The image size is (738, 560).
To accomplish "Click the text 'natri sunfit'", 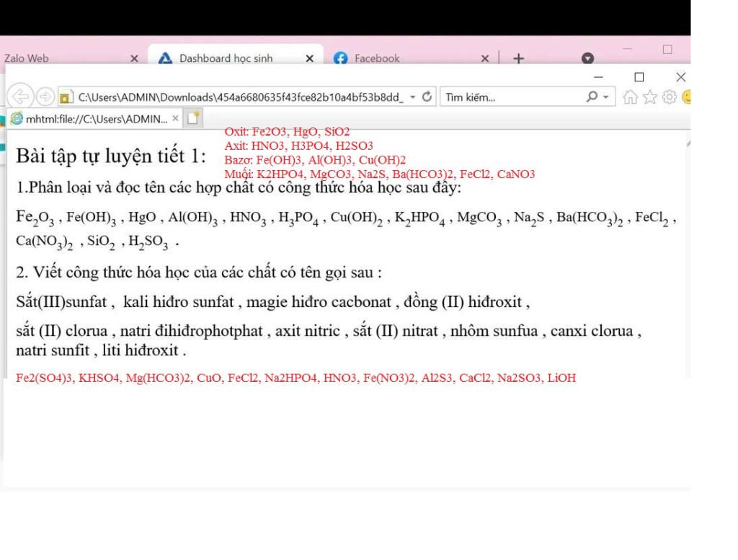I will click(x=53, y=350).
